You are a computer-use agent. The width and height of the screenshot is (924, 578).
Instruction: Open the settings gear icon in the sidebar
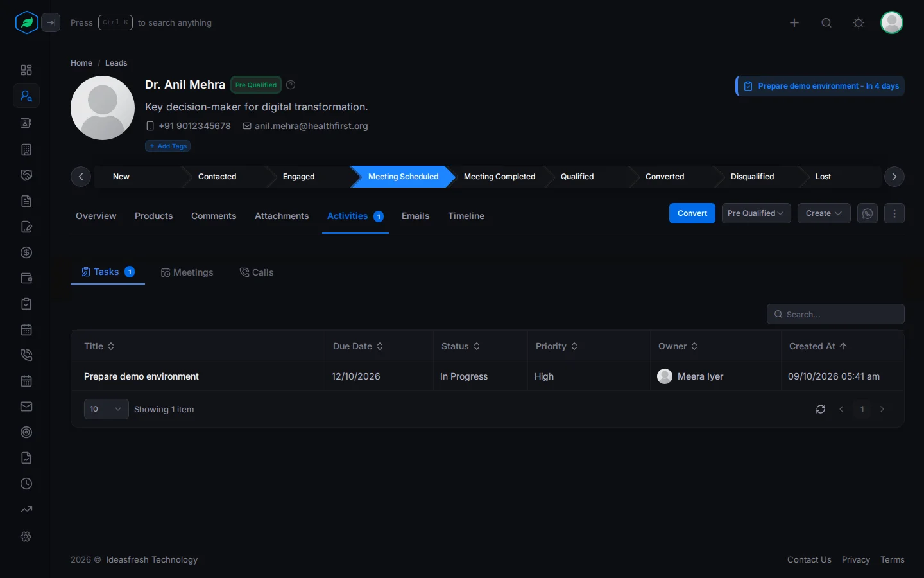click(26, 536)
